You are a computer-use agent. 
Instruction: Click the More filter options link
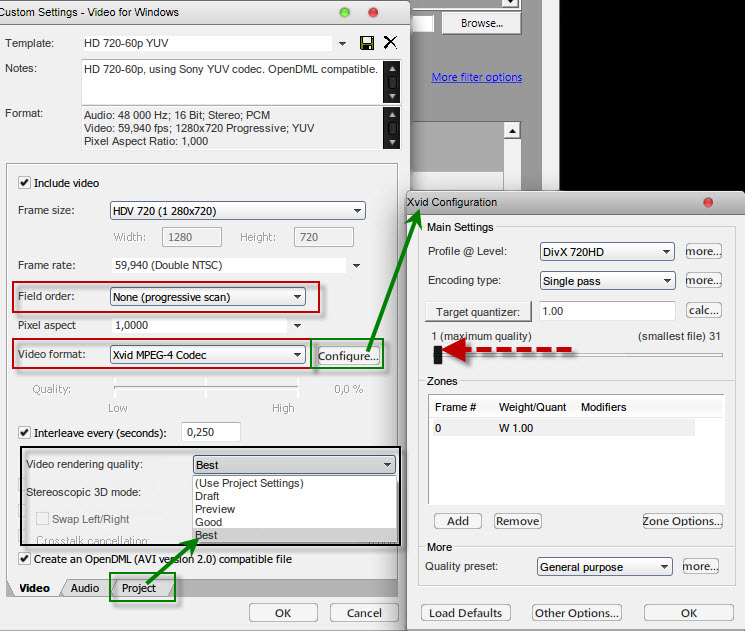coord(476,77)
